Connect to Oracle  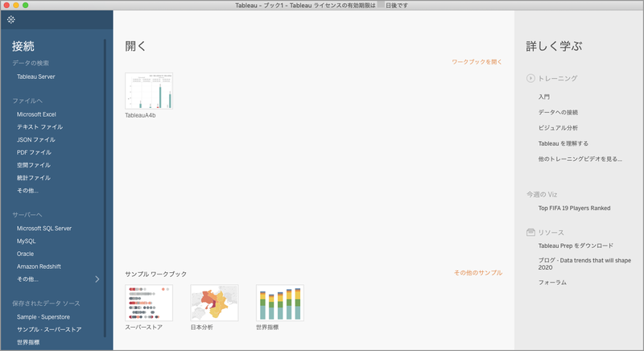26,254
